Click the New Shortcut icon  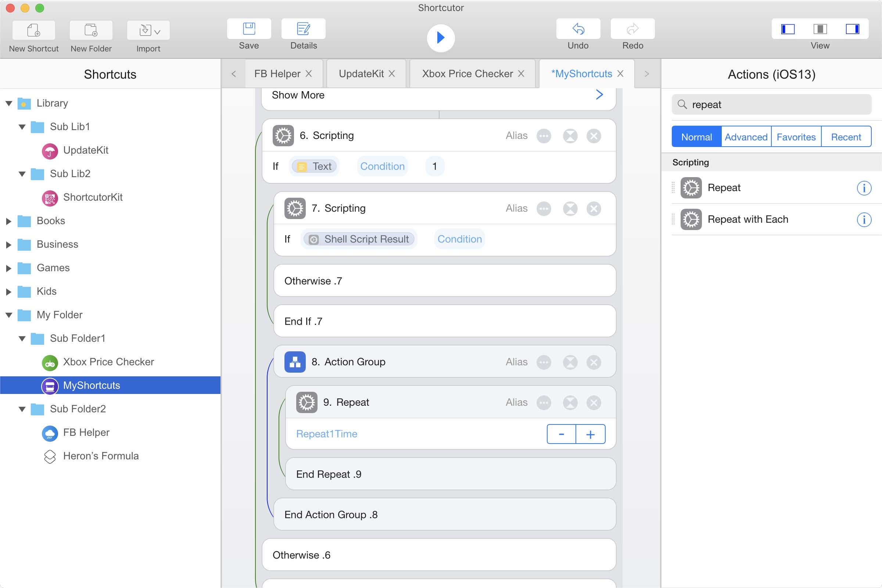click(34, 30)
